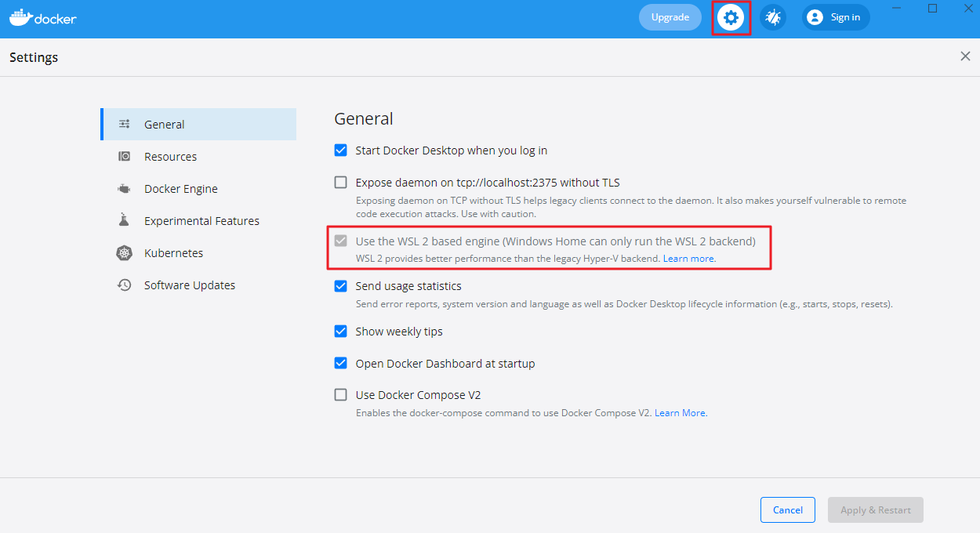This screenshot has height=533, width=980.
Task: Maximize the Docker Desktop window
Action: point(932,8)
